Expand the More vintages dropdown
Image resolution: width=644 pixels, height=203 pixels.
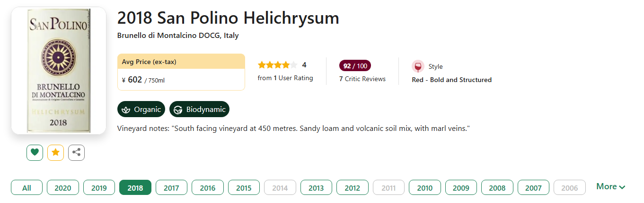610,187
